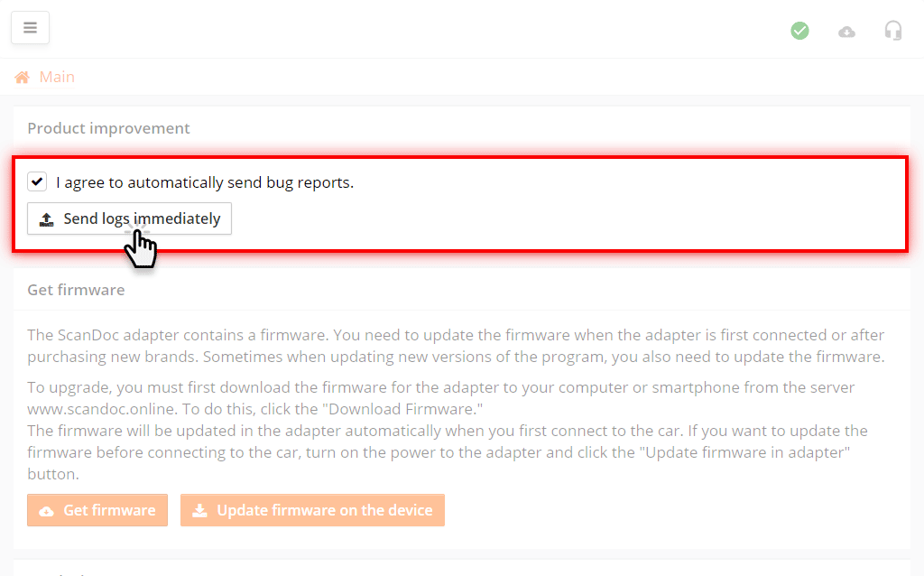Enable sending of bug reports automatically
The width and height of the screenshot is (924, 576).
click(x=36, y=181)
